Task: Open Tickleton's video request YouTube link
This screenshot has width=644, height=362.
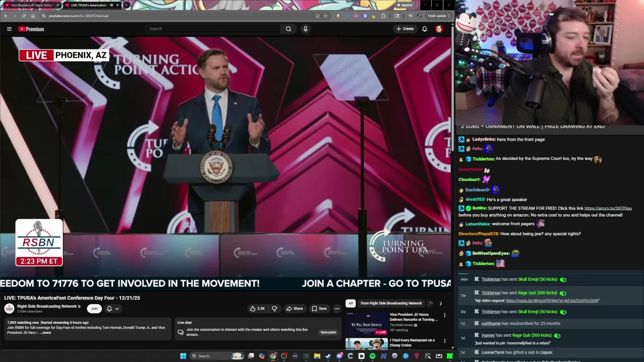Action: (552, 301)
